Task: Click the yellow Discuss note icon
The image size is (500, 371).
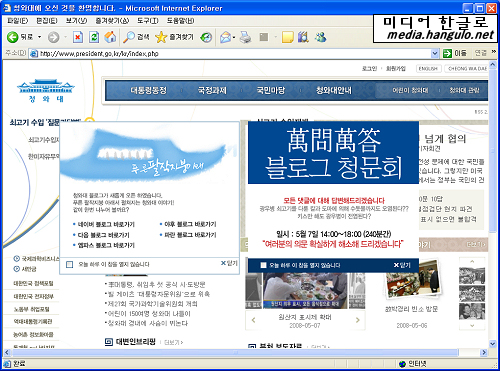Action: click(287, 37)
